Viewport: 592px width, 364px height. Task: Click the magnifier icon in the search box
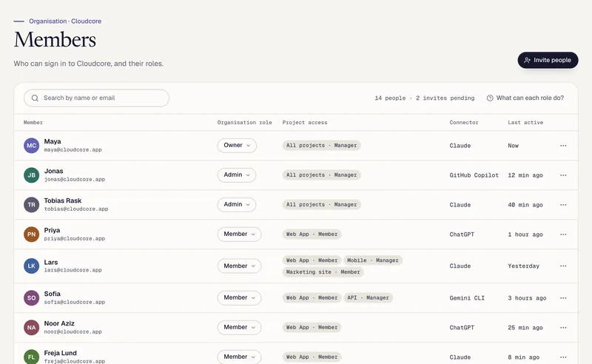[x=35, y=98]
